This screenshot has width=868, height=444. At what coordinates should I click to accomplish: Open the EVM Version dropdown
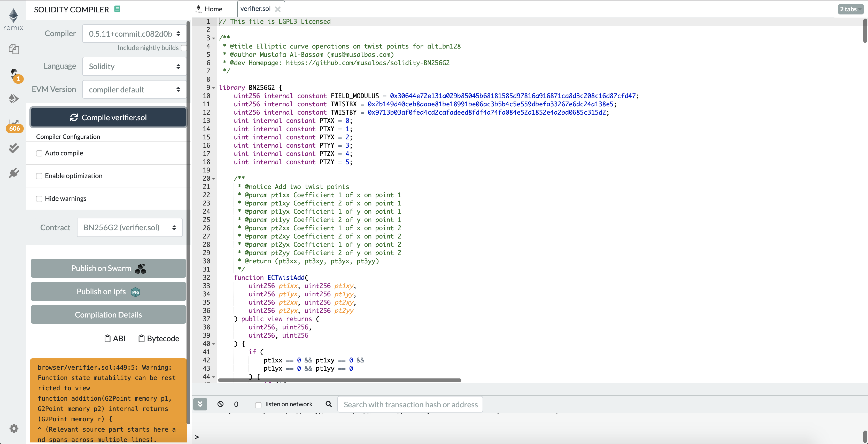coord(134,90)
